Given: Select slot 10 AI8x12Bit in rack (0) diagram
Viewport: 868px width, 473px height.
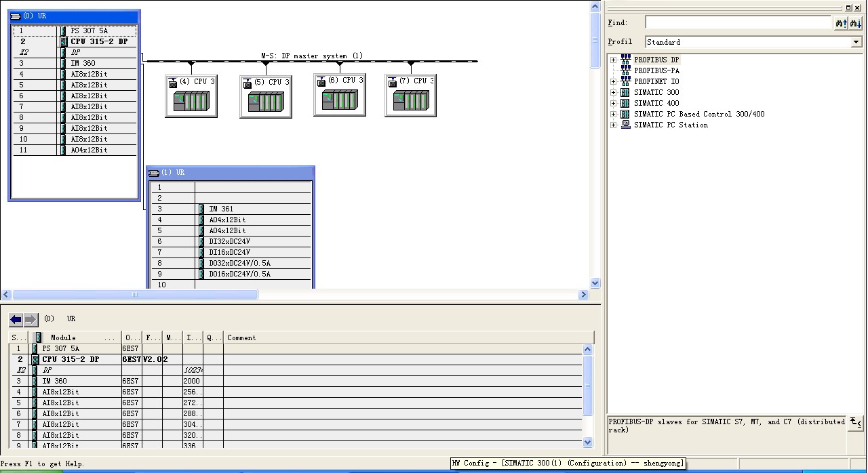Looking at the screenshot, I should tap(75, 140).
